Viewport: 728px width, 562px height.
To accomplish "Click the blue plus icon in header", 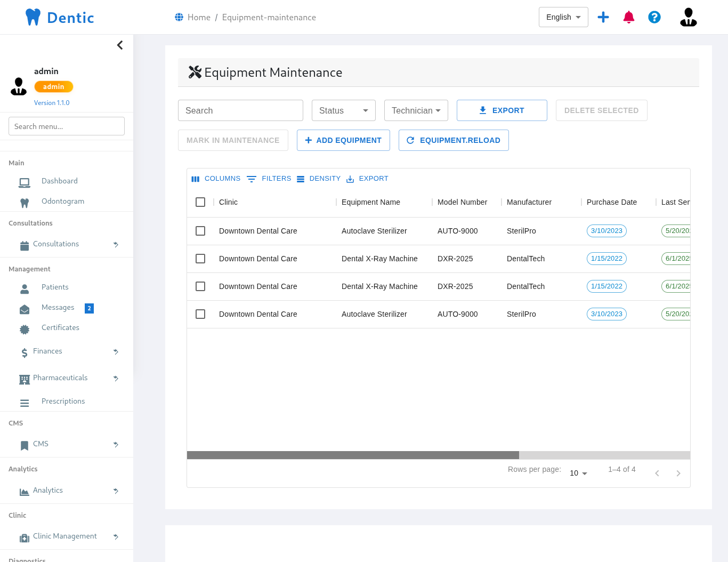I will (603, 17).
